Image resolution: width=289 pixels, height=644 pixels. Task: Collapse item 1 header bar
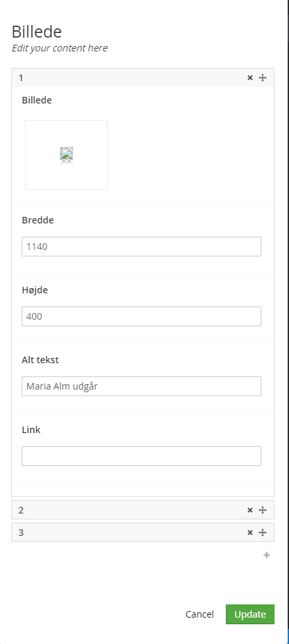pyautogui.click(x=143, y=78)
